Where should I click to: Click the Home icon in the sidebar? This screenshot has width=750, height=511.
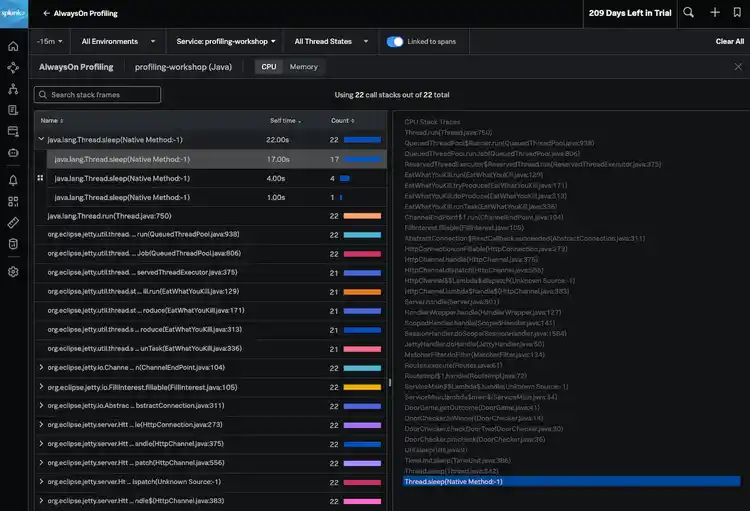coord(13,46)
